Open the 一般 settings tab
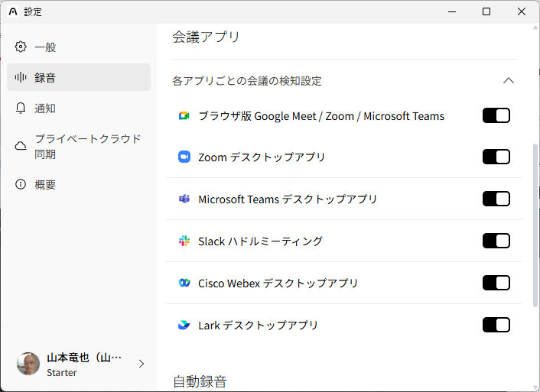Image resolution: width=540 pixels, height=392 pixels. coord(45,47)
